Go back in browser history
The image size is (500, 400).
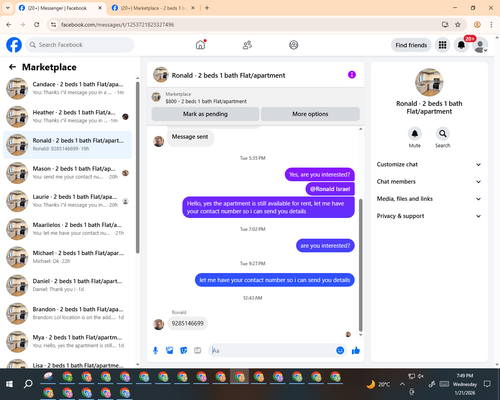click(9, 24)
